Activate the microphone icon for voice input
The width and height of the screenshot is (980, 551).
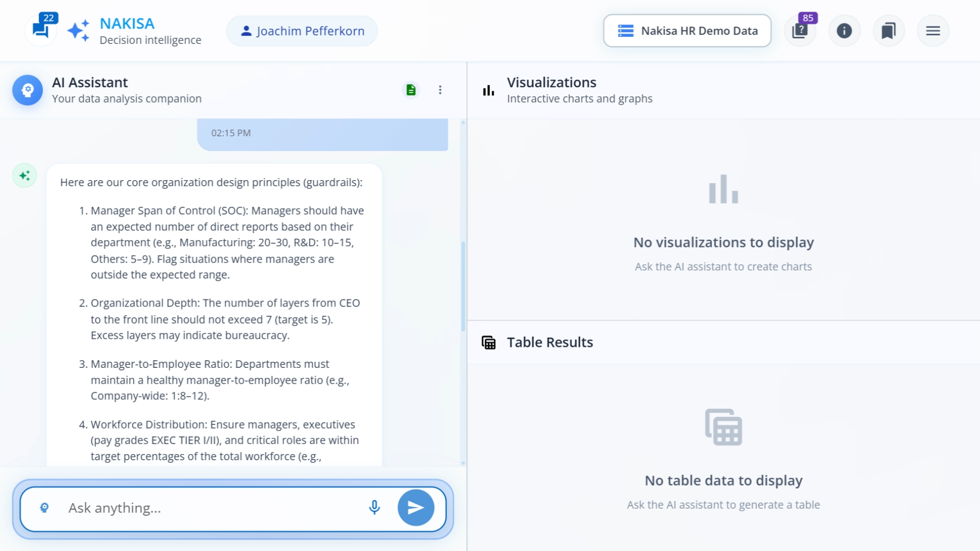(375, 508)
